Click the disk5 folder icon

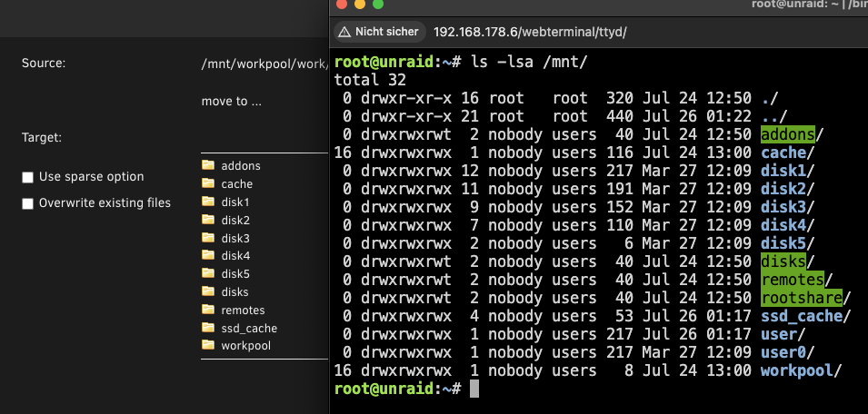tap(208, 273)
